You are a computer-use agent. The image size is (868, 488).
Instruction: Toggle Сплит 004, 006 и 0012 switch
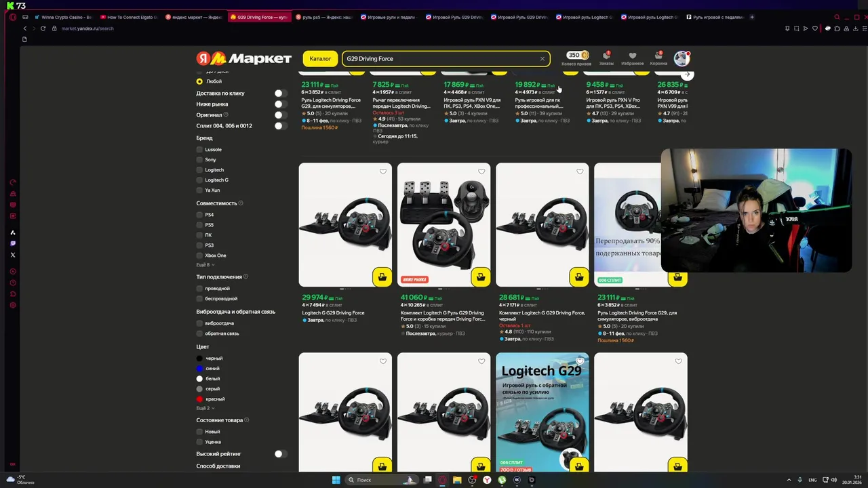(280, 126)
